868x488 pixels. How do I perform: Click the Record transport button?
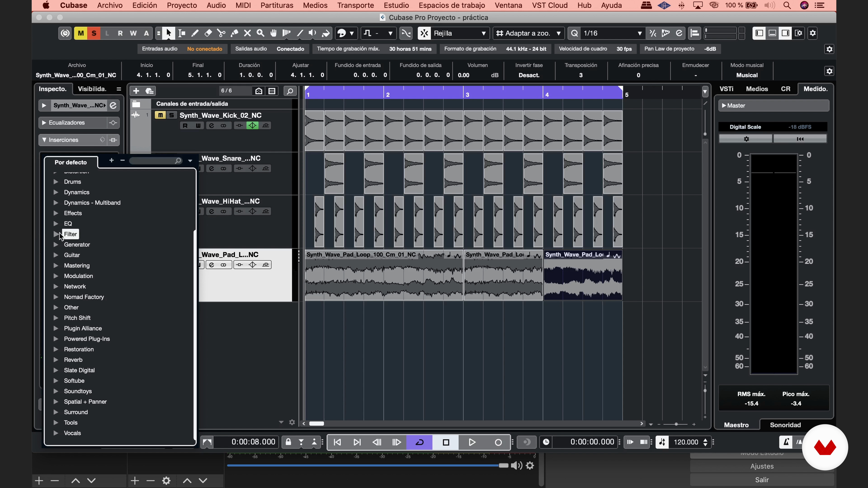pos(498,442)
